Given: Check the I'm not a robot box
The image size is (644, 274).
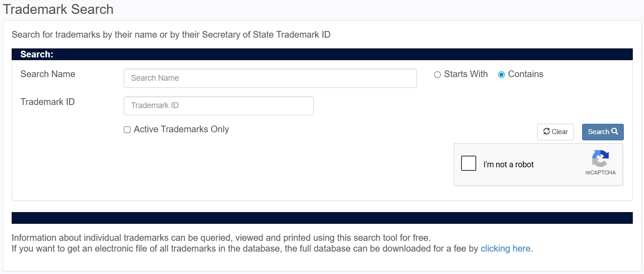Looking at the screenshot, I should [x=469, y=163].
